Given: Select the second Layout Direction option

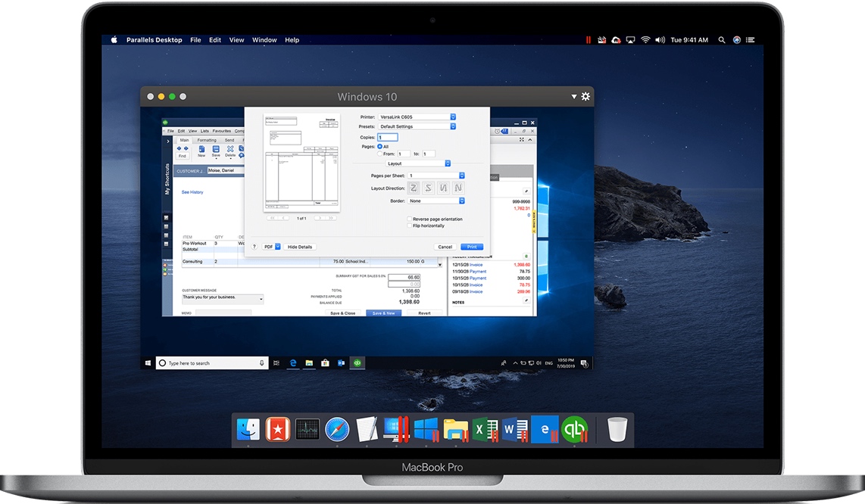Looking at the screenshot, I should coord(429,187).
